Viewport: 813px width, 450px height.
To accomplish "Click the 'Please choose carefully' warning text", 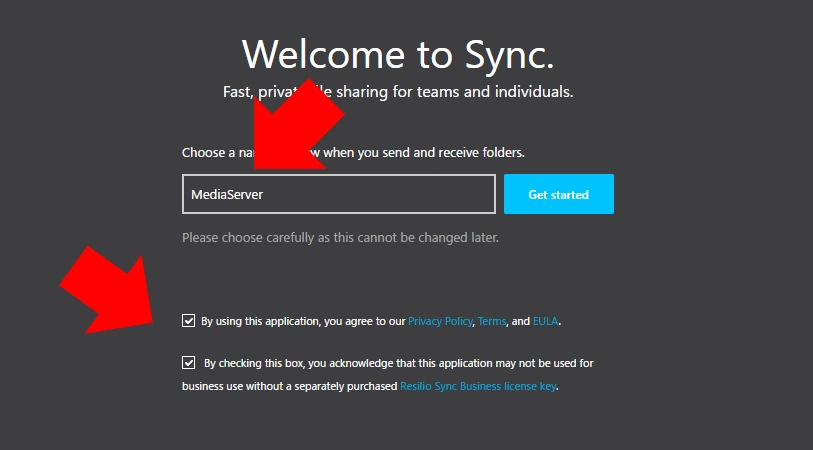I will tap(340, 238).
